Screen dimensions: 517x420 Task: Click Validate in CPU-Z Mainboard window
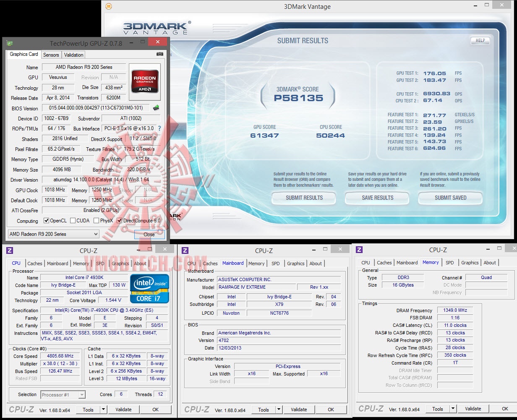(299, 410)
